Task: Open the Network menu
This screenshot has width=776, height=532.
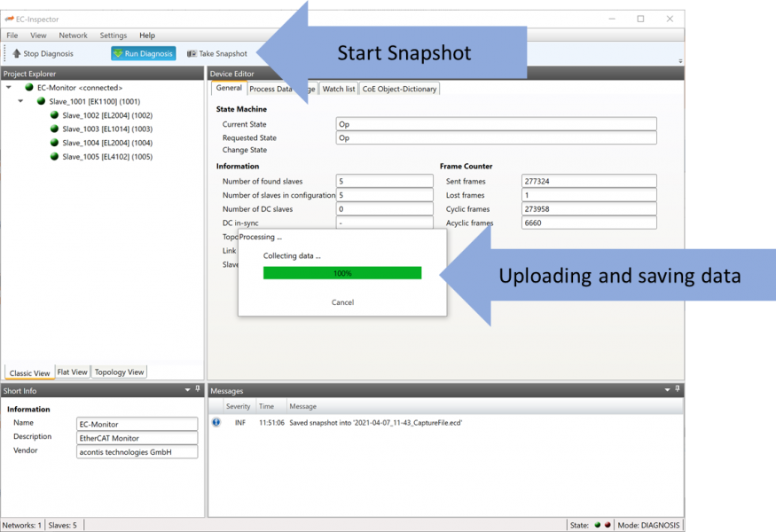Action: click(73, 35)
